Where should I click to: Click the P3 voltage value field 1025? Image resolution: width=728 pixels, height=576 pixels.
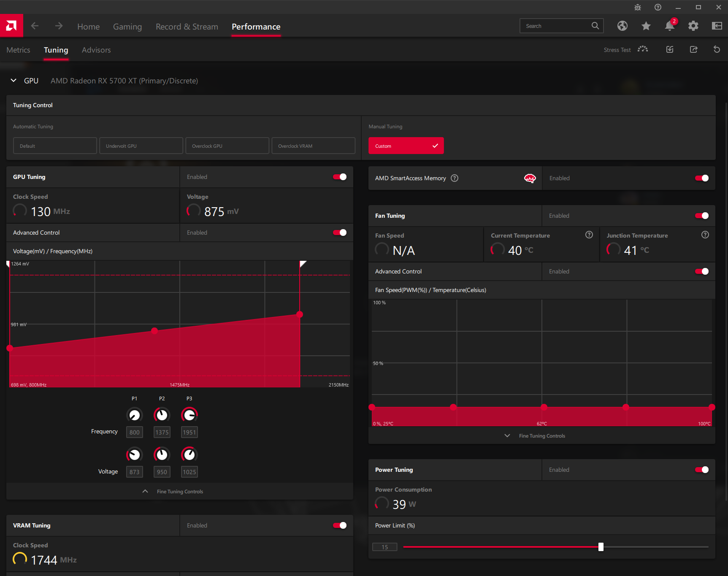pos(189,472)
